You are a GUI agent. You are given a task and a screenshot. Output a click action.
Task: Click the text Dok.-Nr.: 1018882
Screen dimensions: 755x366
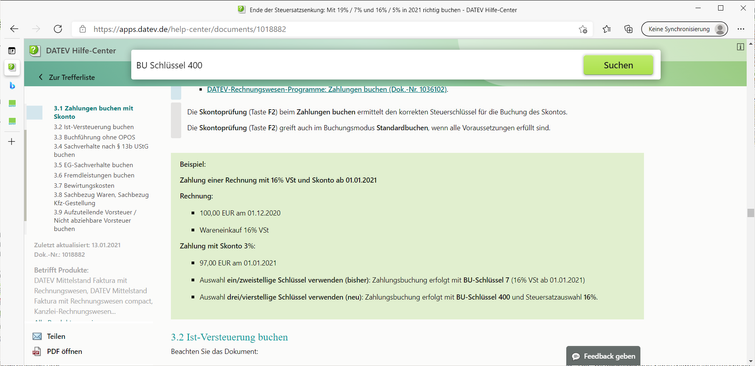(x=60, y=254)
